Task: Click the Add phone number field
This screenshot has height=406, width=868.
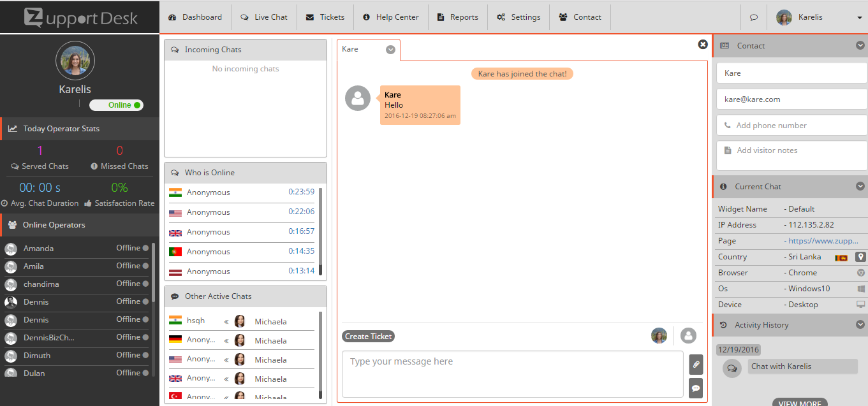Action: coord(792,126)
